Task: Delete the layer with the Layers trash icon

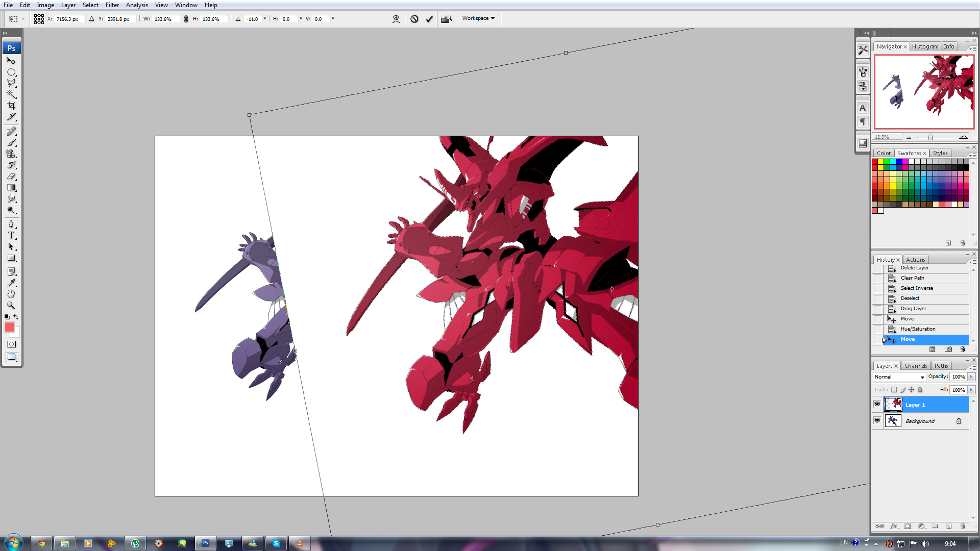Action: (x=963, y=526)
